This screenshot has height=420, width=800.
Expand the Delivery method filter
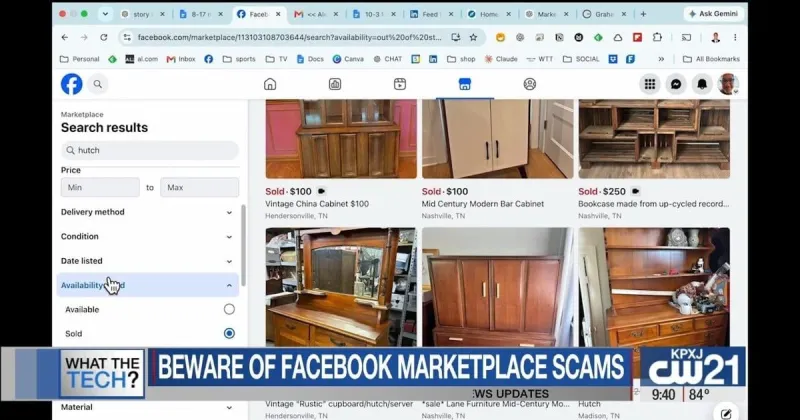click(147, 212)
